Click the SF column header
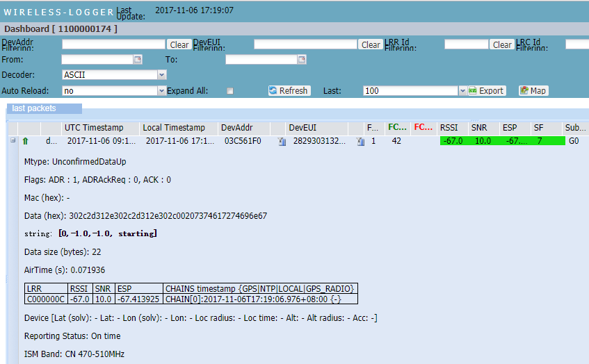Image resolution: width=589 pixels, height=364 pixels. point(546,128)
